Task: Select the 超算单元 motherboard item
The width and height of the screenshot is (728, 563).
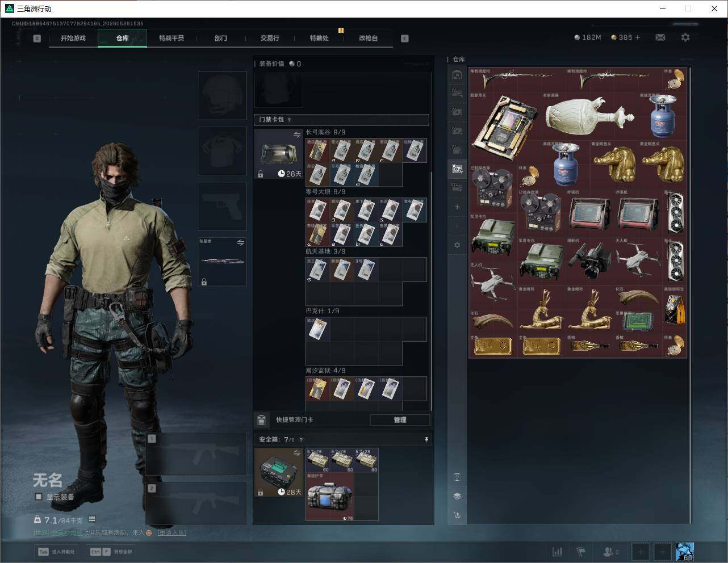Action: point(505,127)
